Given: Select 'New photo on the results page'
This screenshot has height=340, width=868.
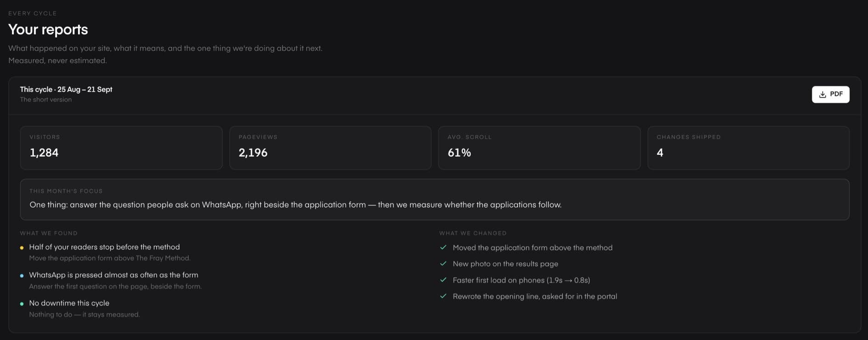Looking at the screenshot, I should [x=506, y=264].
